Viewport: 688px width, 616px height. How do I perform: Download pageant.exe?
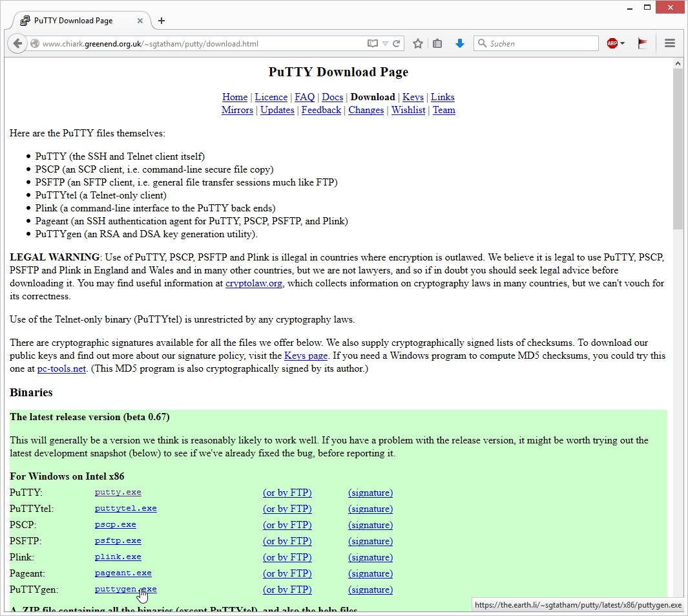click(x=123, y=573)
